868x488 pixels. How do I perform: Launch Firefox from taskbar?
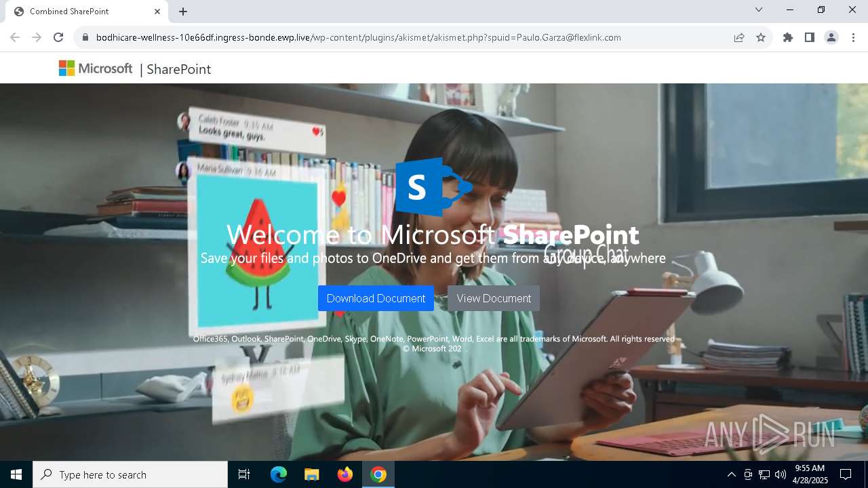(x=345, y=474)
